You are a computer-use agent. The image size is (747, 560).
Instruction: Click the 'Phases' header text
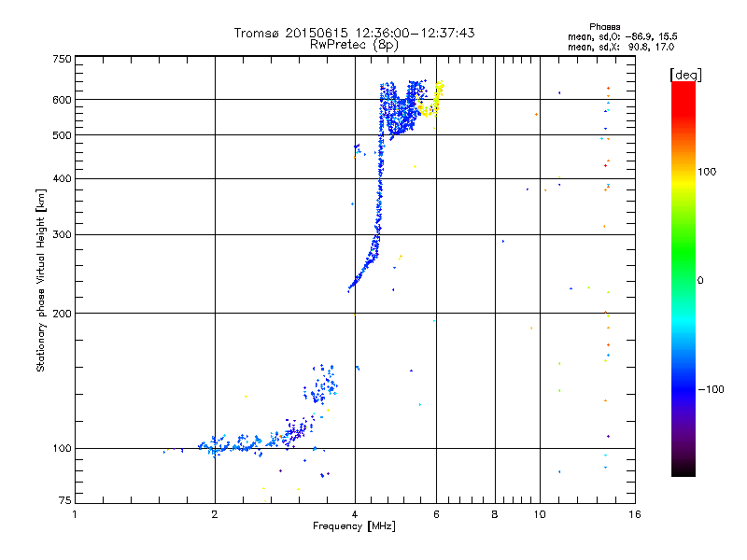point(604,27)
